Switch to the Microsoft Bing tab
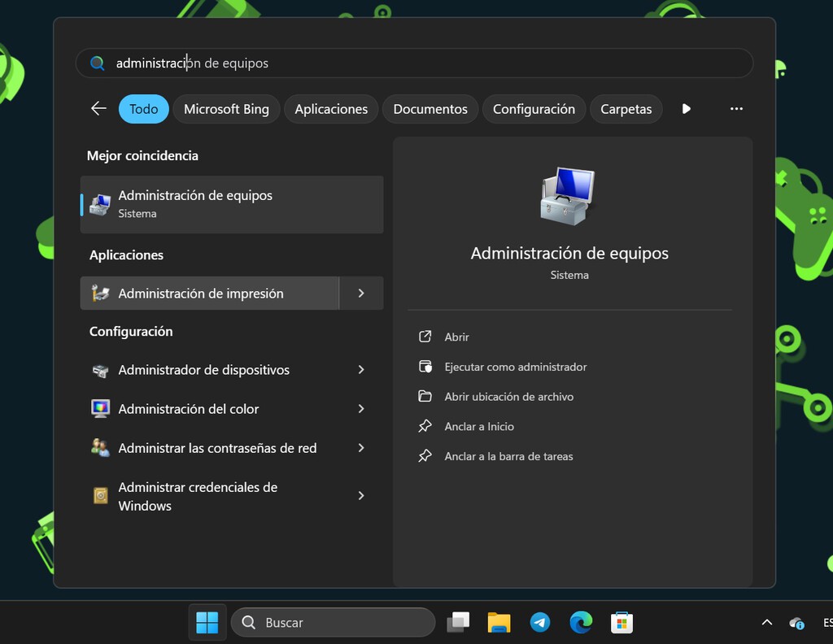 (226, 108)
